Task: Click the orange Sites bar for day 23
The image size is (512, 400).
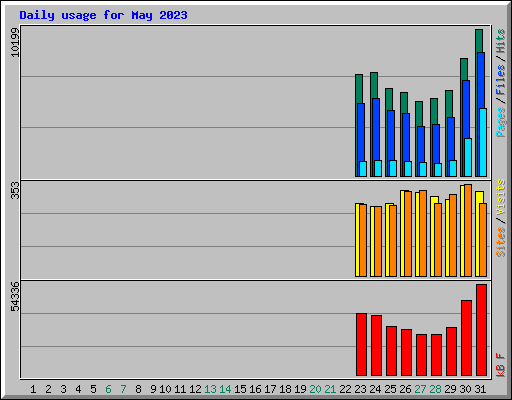Action: coord(363,240)
